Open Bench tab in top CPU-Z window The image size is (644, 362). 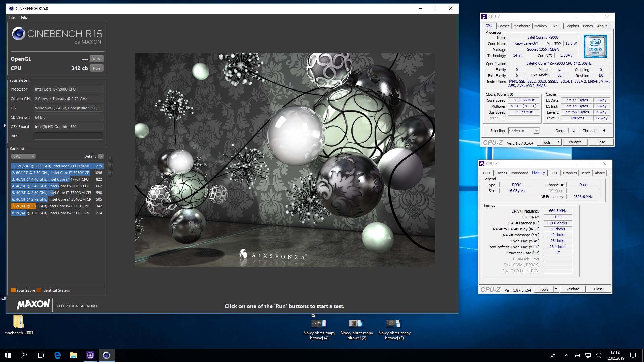coord(588,26)
